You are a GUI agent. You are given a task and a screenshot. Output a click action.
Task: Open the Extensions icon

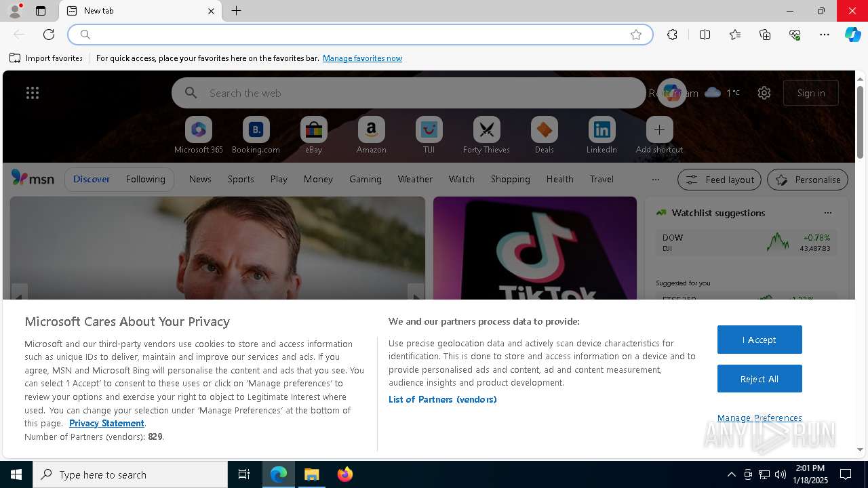(672, 35)
